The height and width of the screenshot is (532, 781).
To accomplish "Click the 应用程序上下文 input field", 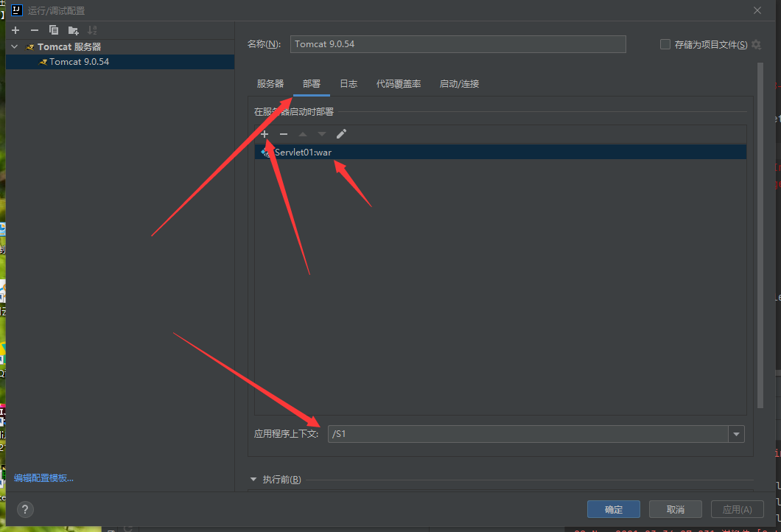I will point(528,434).
